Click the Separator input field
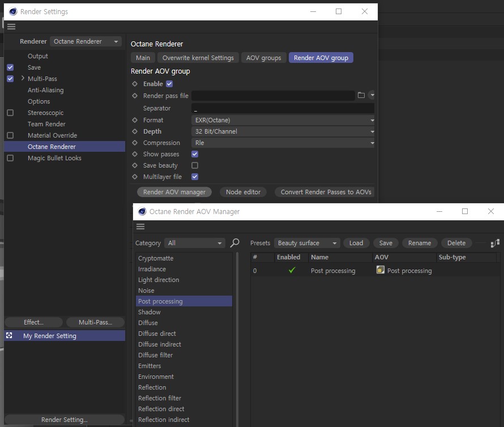Screen dimensions: 504x427 pyautogui.click(x=283, y=108)
